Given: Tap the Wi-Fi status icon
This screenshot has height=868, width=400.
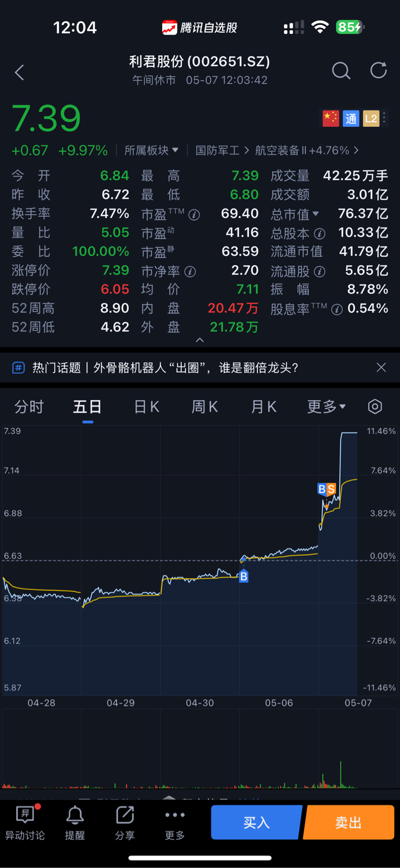Looking at the screenshot, I should 320,27.
